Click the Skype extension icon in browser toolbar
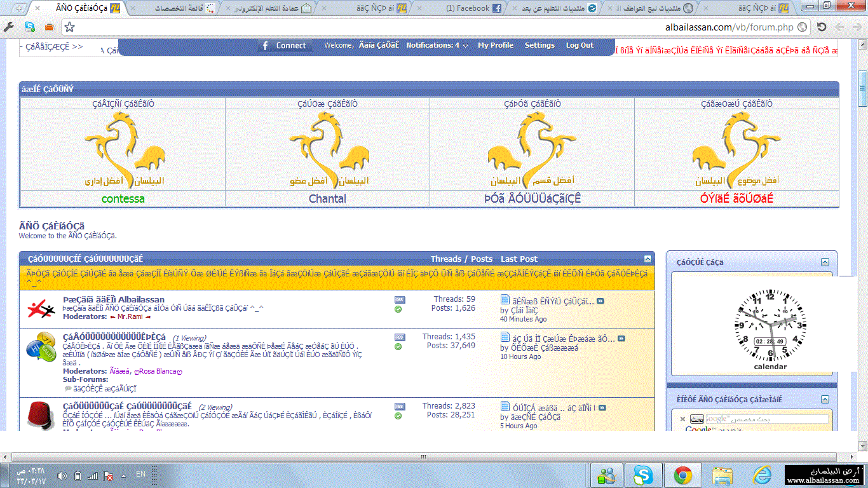This screenshot has width=868, height=488. pyautogui.click(x=29, y=27)
